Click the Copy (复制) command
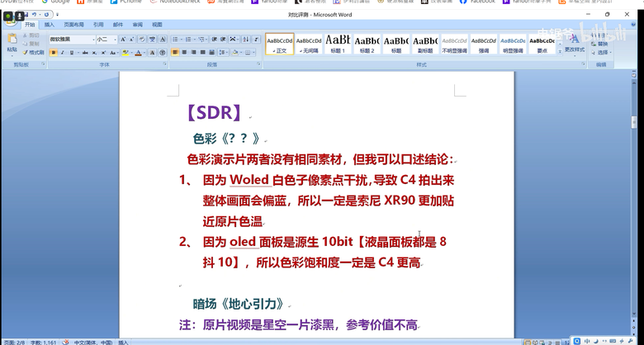The height and width of the screenshot is (345, 644). pos(31,44)
